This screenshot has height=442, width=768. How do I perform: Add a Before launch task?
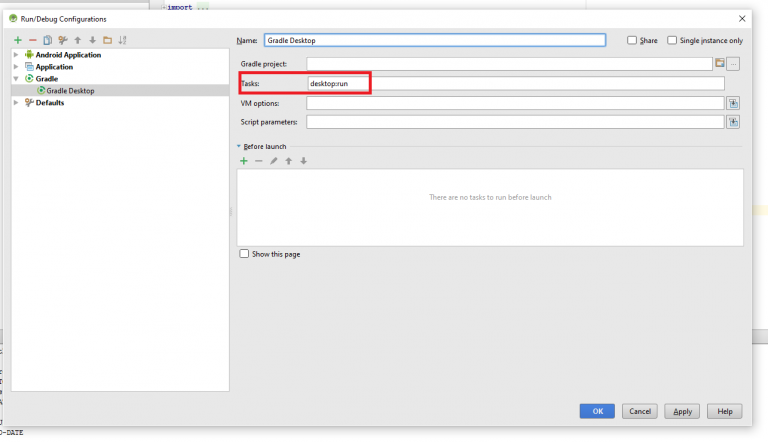[243, 161]
